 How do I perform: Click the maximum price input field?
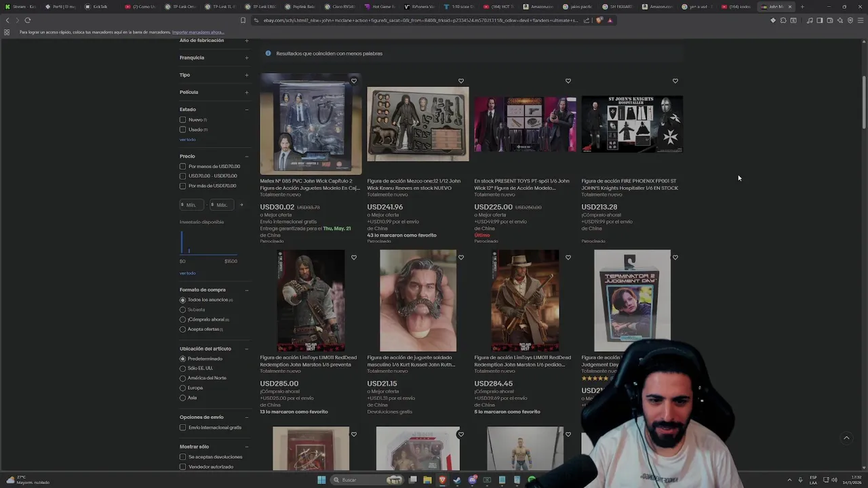(x=221, y=205)
